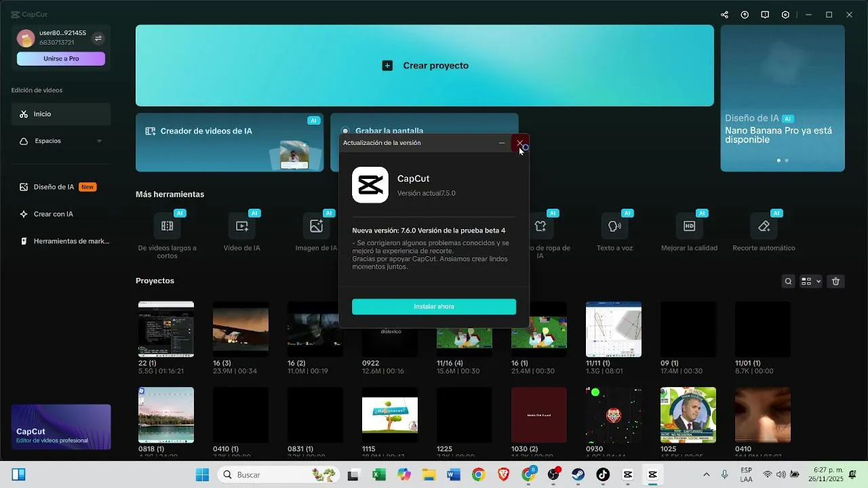Open Creador de videos de IA card
This screenshot has height=488, width=868.
pyautogui.click(x=229, y=142)
